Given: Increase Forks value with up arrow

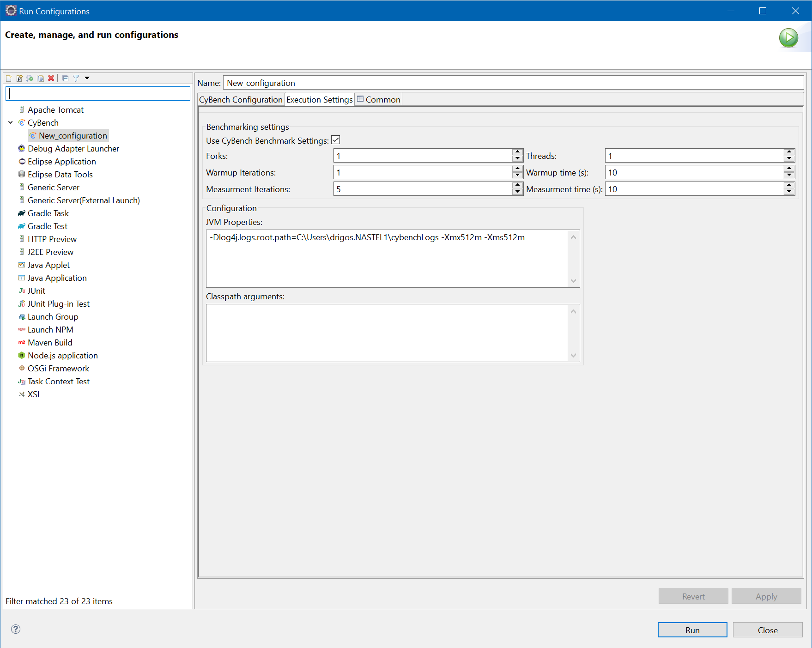Looking at the screenshot, I should [x=517, y=152].
